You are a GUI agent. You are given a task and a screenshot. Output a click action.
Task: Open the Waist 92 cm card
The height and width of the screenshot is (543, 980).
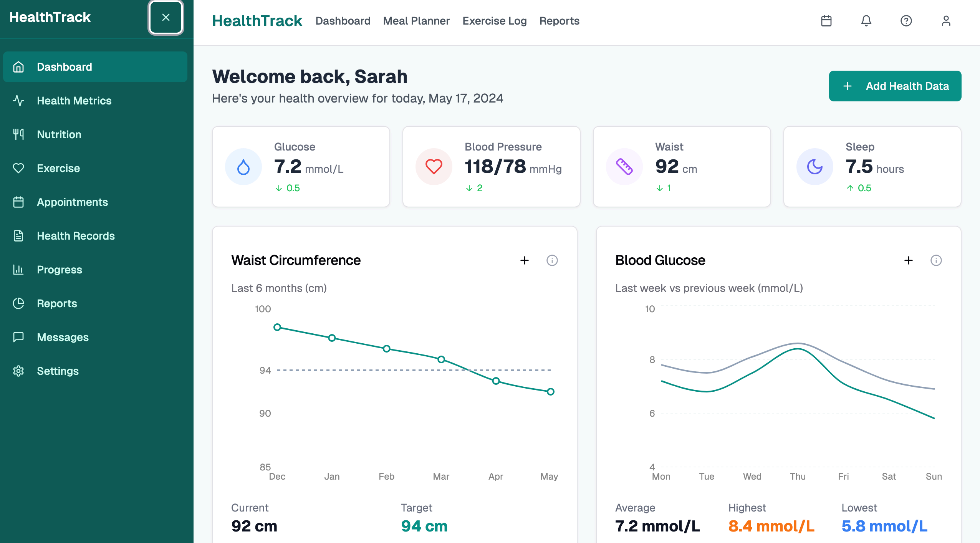(x=682, y=167)
